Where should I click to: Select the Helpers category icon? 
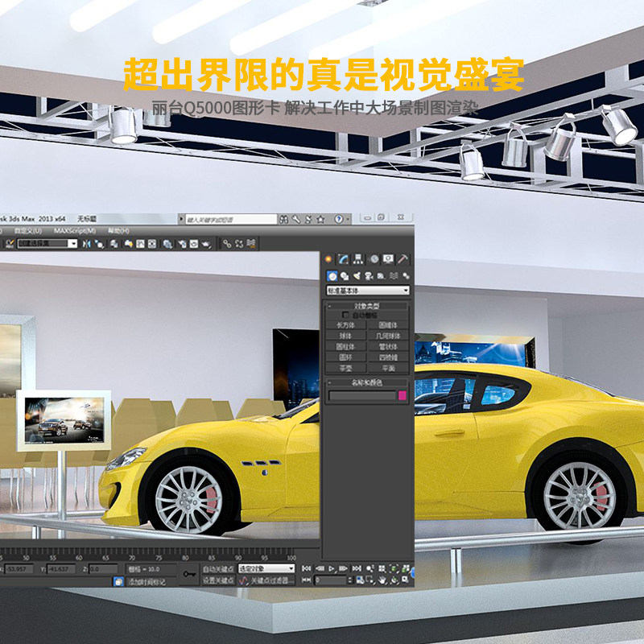coord(381,276)
